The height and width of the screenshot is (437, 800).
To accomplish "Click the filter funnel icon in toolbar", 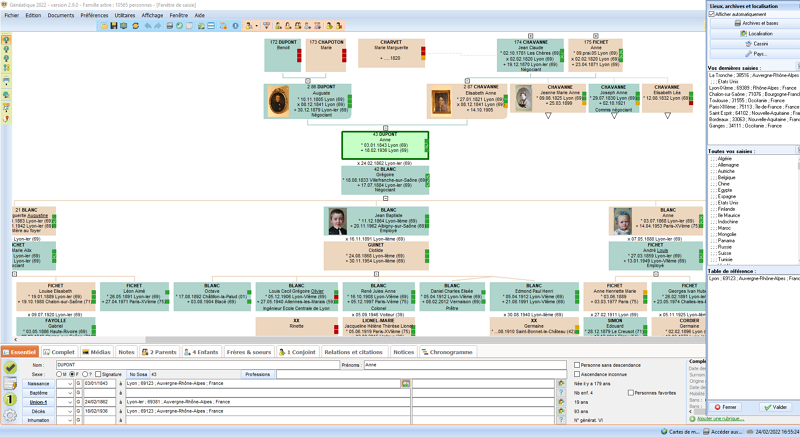I will (266, 25).
